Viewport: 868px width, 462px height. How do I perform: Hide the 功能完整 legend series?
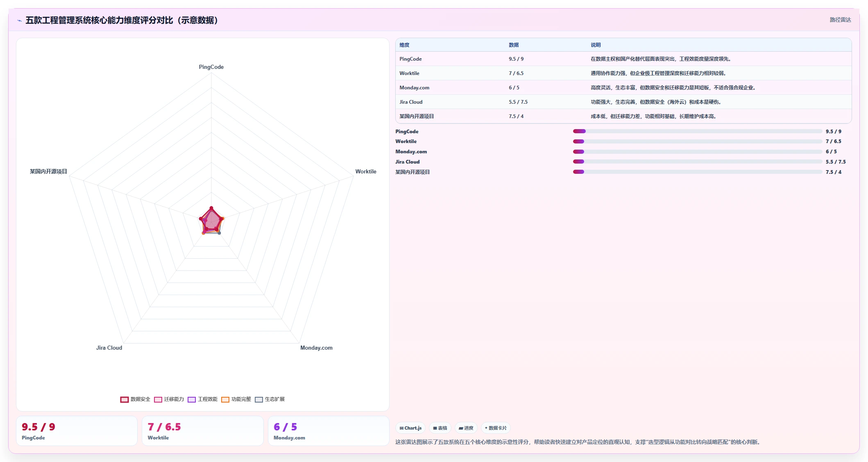point(236,399)
